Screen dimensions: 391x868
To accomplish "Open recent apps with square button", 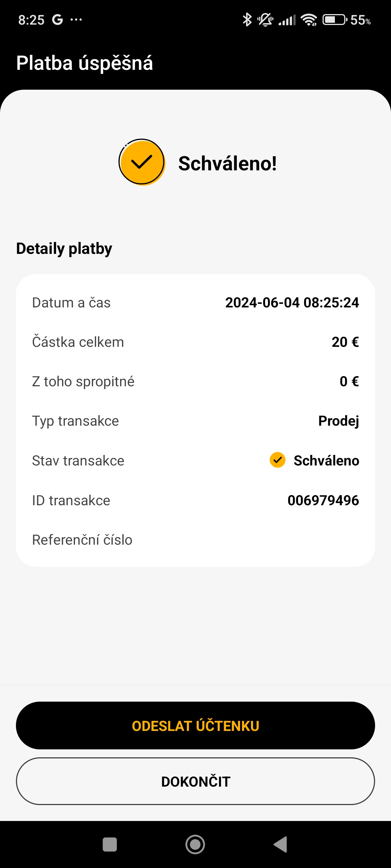I will point(110,844).
